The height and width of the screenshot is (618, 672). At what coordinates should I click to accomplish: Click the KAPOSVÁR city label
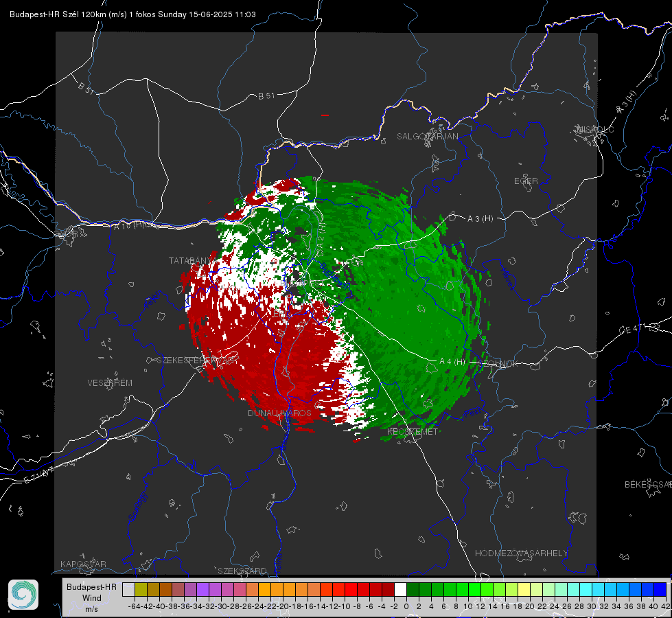(83, 564)
